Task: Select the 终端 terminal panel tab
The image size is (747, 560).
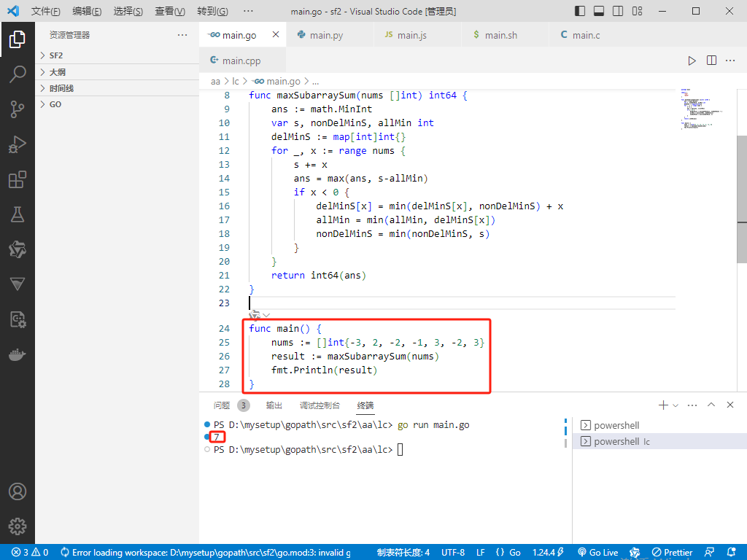Action: 365,405
